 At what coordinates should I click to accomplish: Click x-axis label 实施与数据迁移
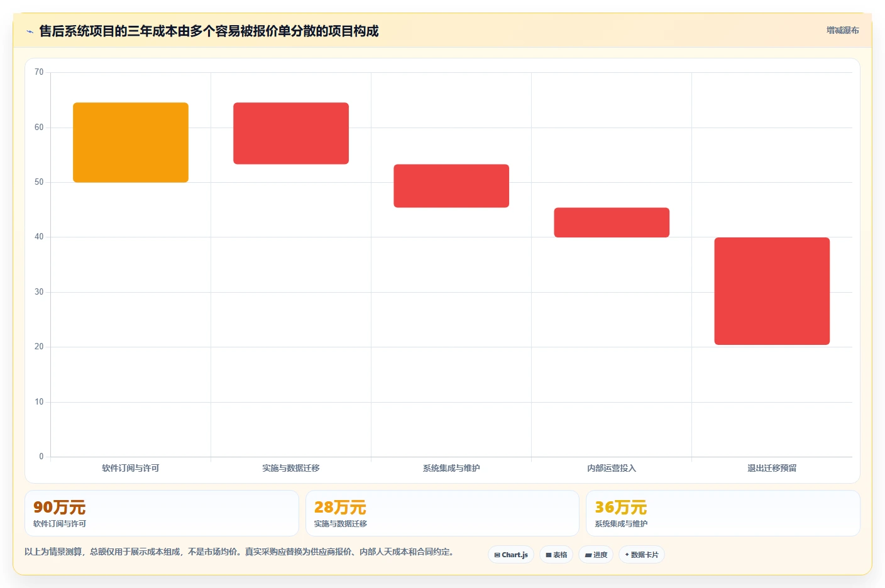pos(291,468)
